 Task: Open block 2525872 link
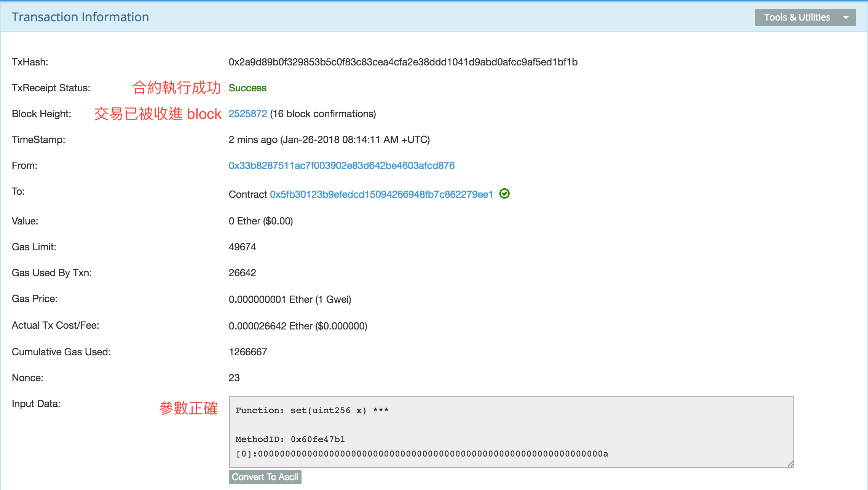pos(247,114)
